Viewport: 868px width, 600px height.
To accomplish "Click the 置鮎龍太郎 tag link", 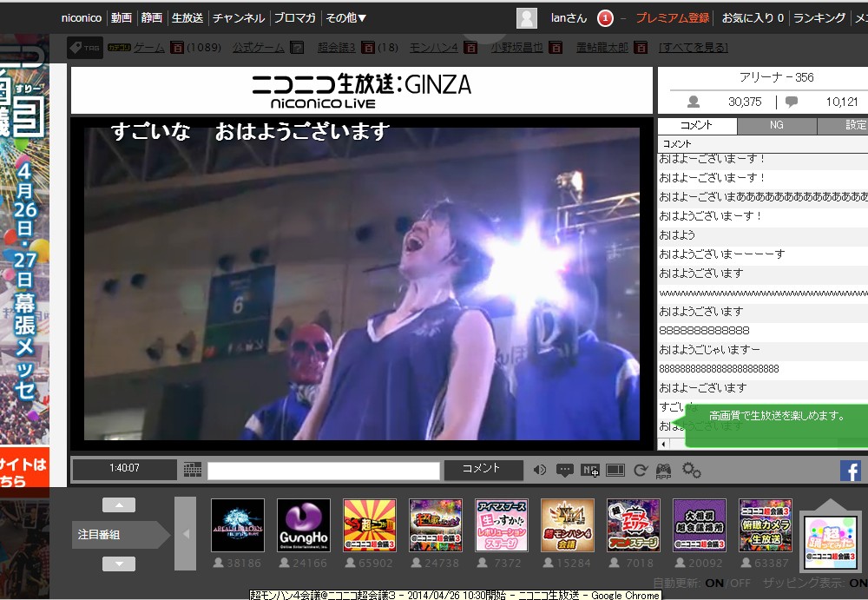I will [602, 48].
